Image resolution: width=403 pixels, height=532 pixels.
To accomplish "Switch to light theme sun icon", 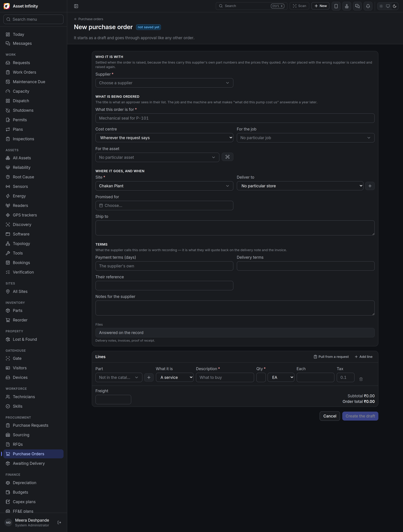I will 381,6.
